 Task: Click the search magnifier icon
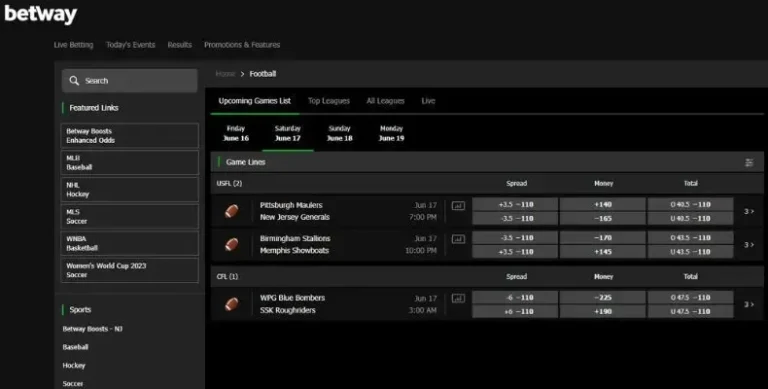click(x=74, y=80)
